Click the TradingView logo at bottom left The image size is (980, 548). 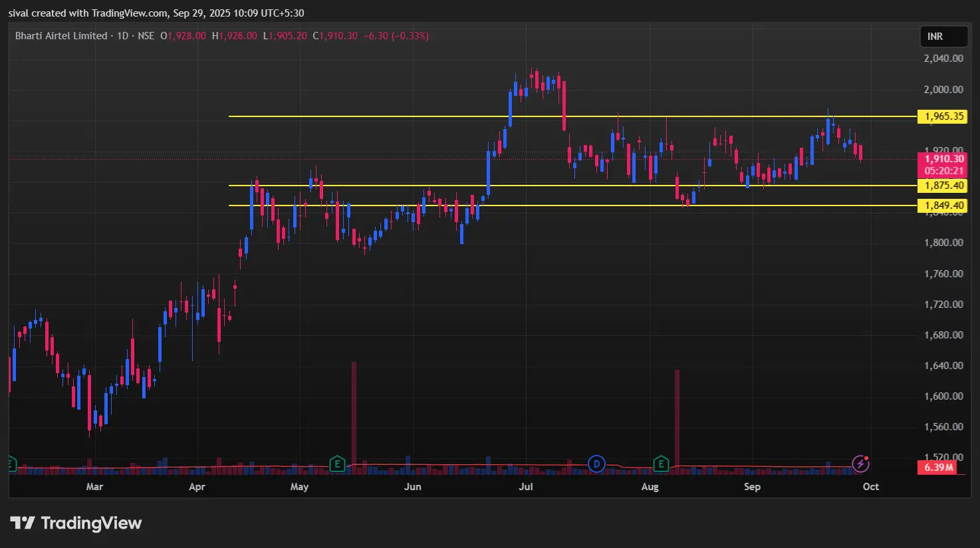tap(76, 523)
